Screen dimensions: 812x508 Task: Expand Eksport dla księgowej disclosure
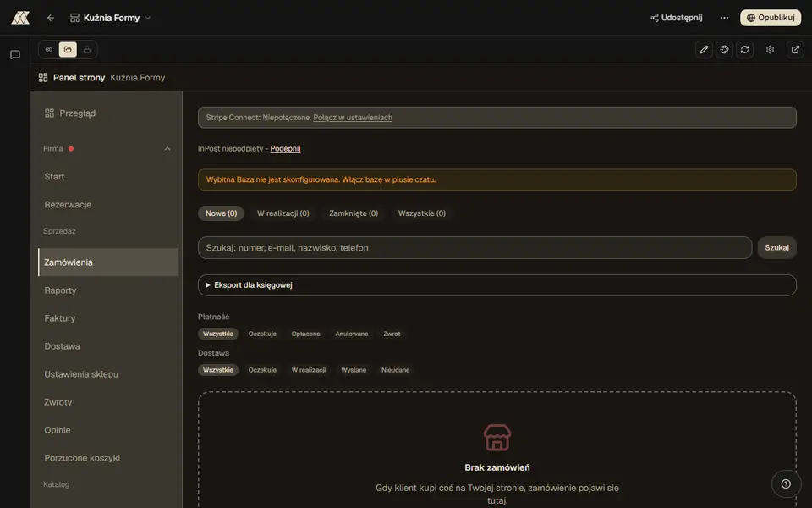497,285
